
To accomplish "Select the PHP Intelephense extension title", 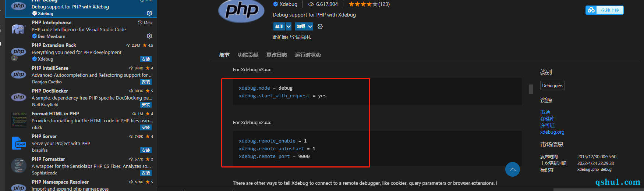I will (52, 22).
